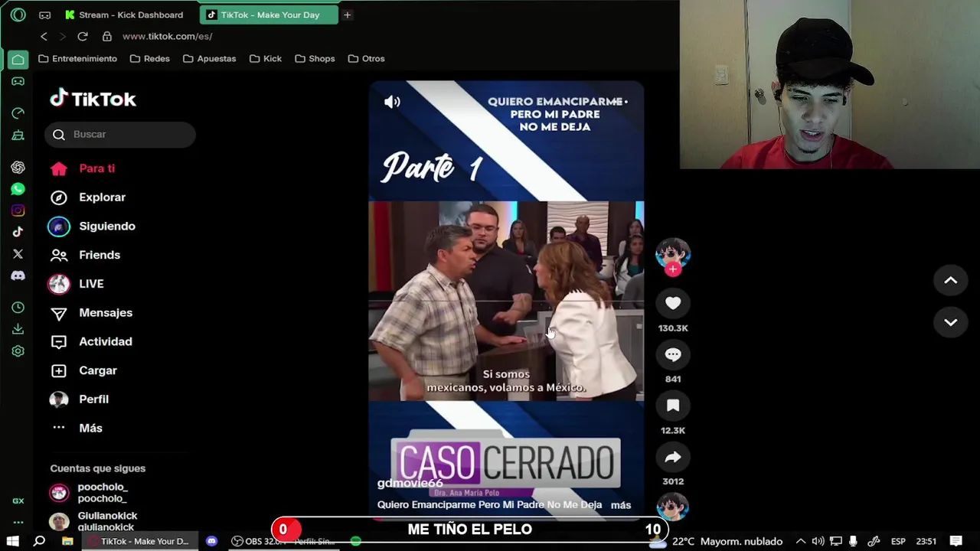Open Apuestas bookmarks folder

tap(210, 58)
